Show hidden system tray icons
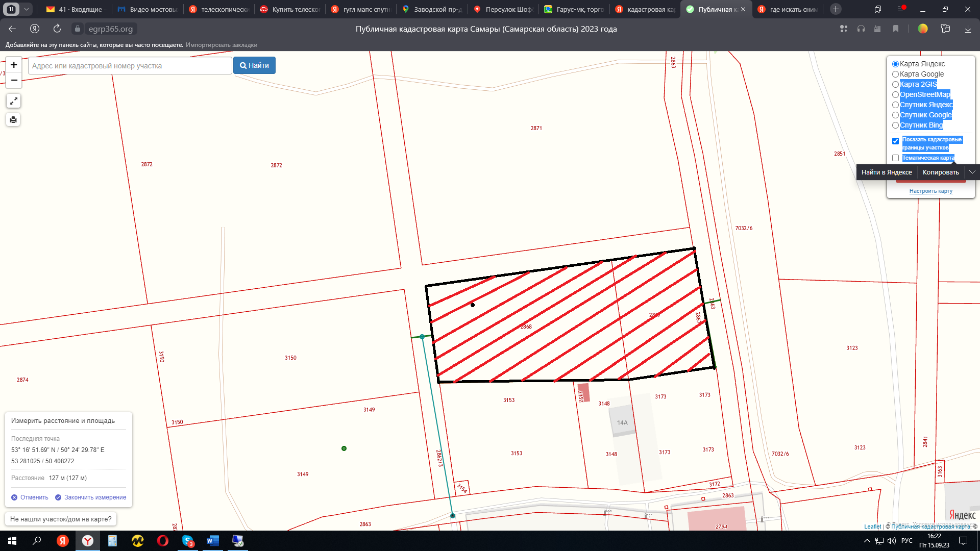This screenshot has width=980, height=551. [x=867, y=541]
